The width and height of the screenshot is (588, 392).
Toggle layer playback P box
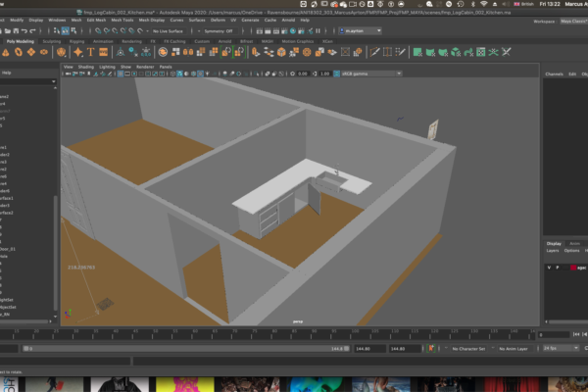[558, 268]
